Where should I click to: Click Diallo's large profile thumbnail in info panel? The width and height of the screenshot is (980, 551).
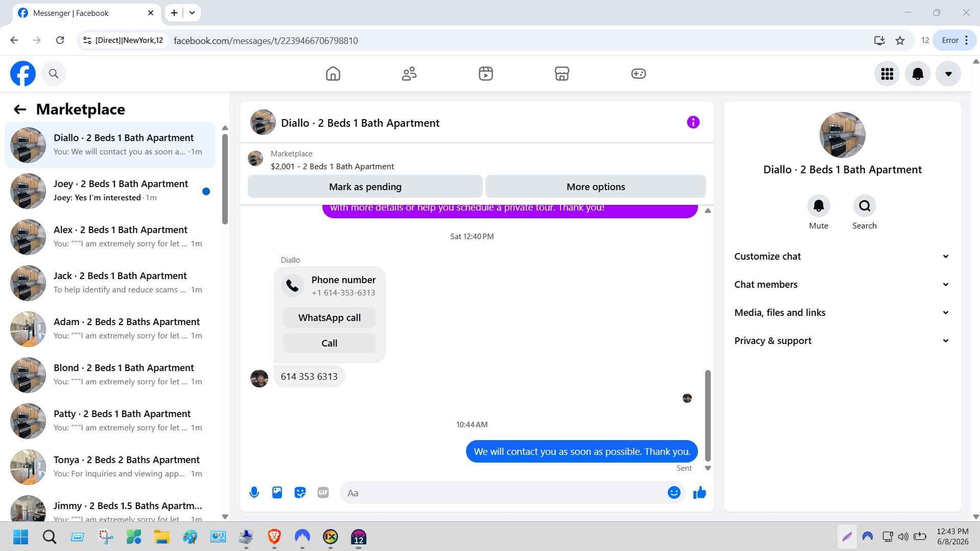[842, 135]
